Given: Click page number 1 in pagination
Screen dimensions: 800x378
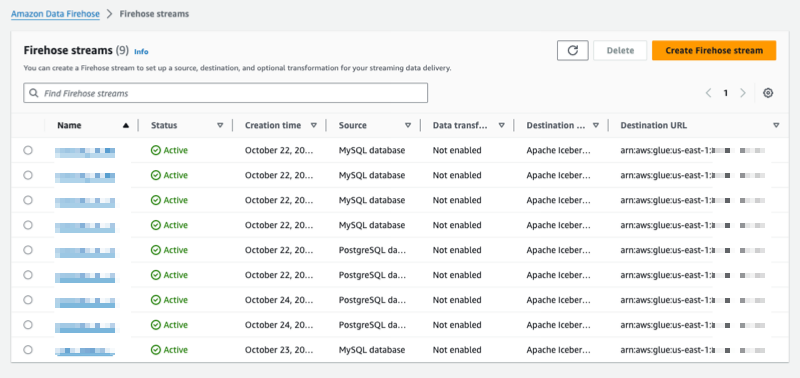Looking at the screenshot, I should 726,93.
